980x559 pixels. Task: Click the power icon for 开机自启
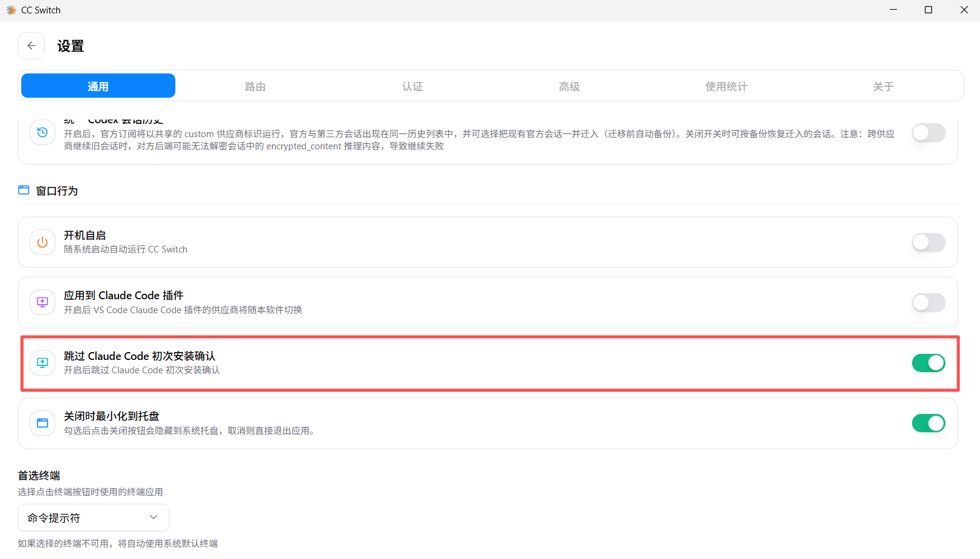[42, 242]
